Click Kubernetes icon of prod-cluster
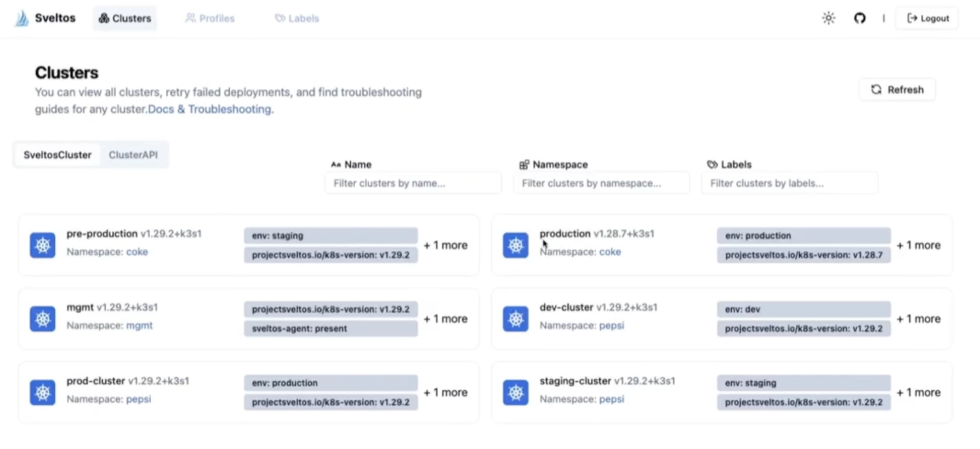The height and width of the screenshot is (449, 980). [43, 392]
